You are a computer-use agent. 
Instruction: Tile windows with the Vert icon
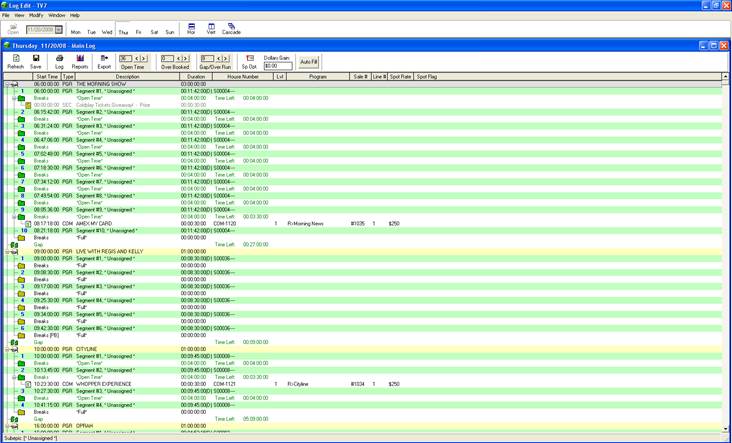click(x=211, y=29)
